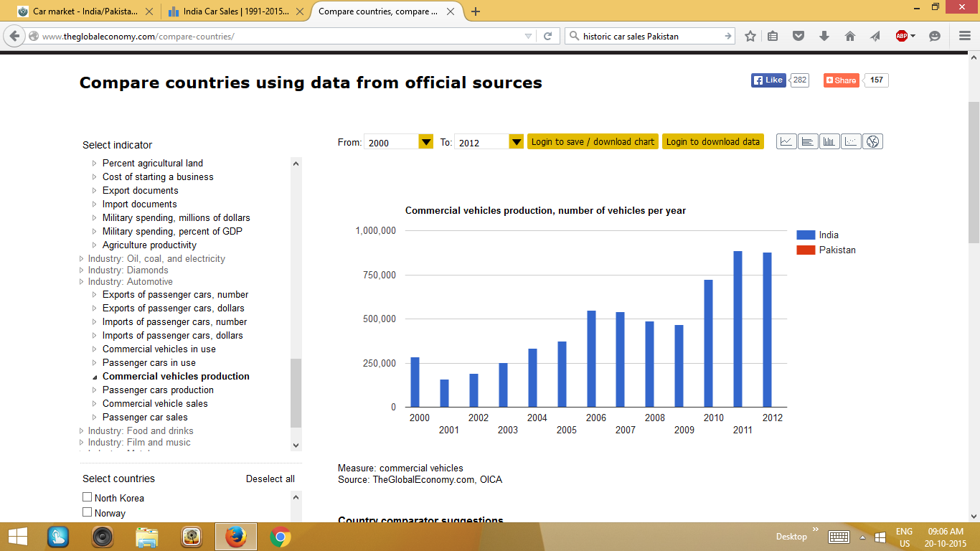
Task: Open URL bar history dropdown arrow
Action: pos(529,36)
